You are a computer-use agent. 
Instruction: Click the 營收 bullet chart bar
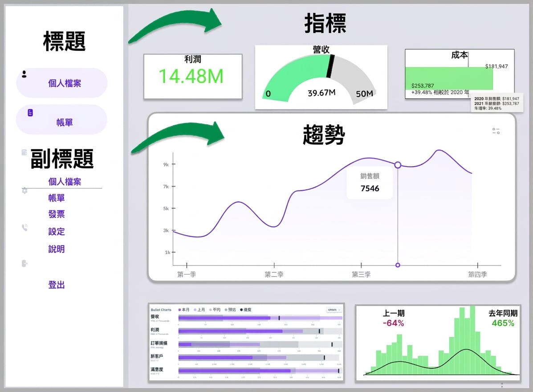click(260, 318)
